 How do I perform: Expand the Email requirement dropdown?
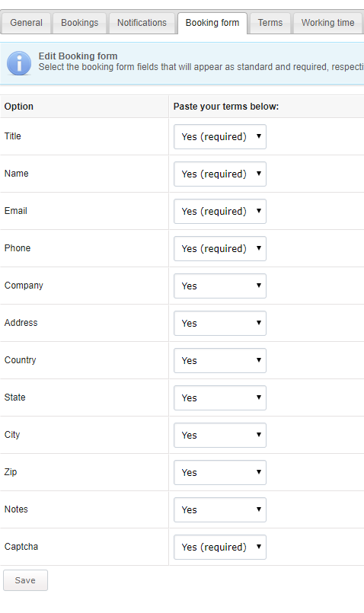click(x=220, y=211)
